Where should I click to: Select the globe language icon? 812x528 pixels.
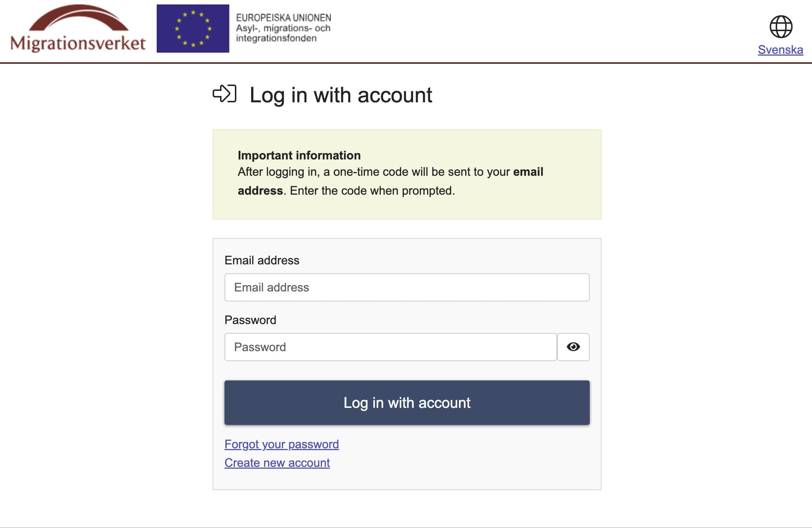(781, 27)
